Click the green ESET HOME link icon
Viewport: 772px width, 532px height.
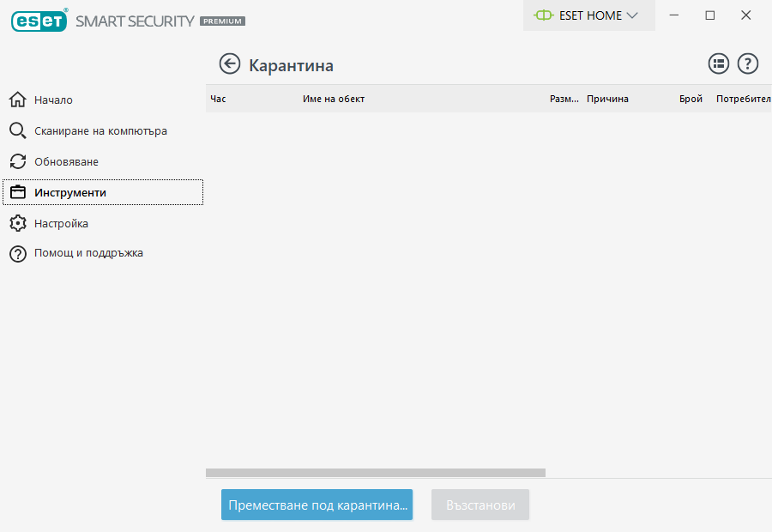(544, 15)
